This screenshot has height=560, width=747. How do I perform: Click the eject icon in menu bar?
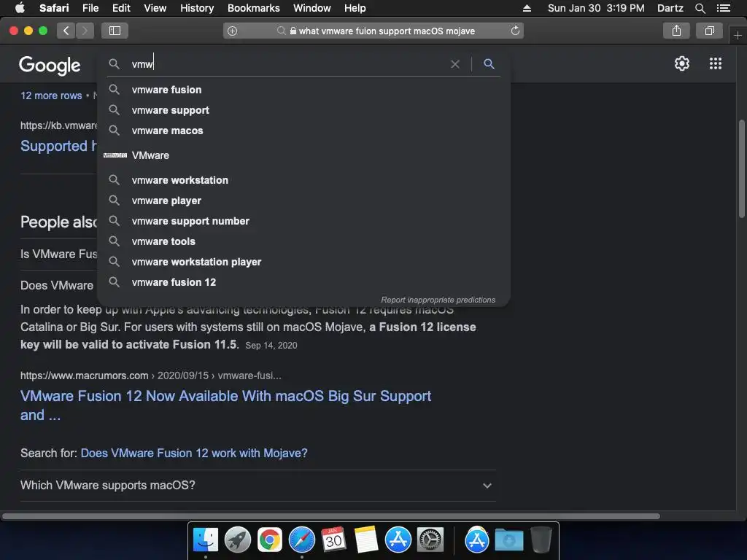[x=527, y=8]
